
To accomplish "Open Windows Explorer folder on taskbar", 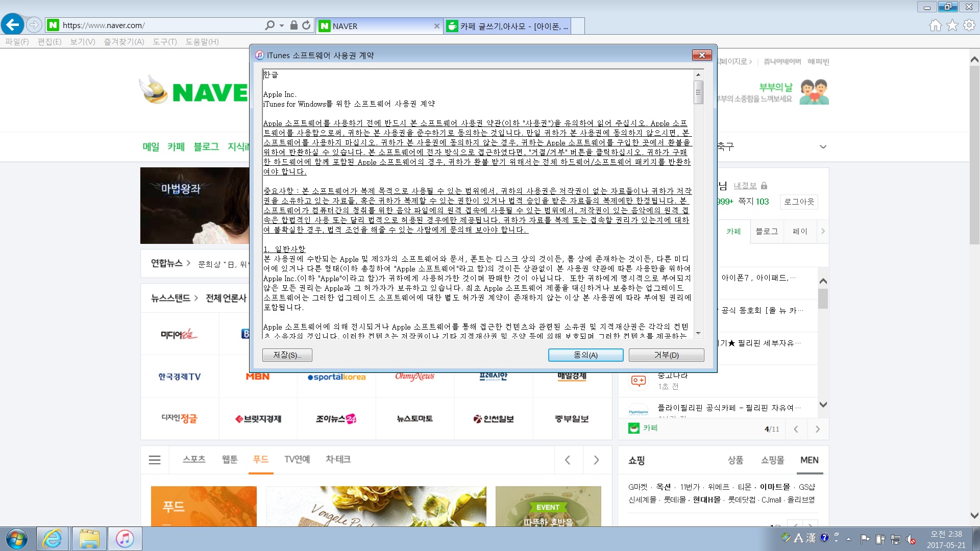I will click(89, 539).
